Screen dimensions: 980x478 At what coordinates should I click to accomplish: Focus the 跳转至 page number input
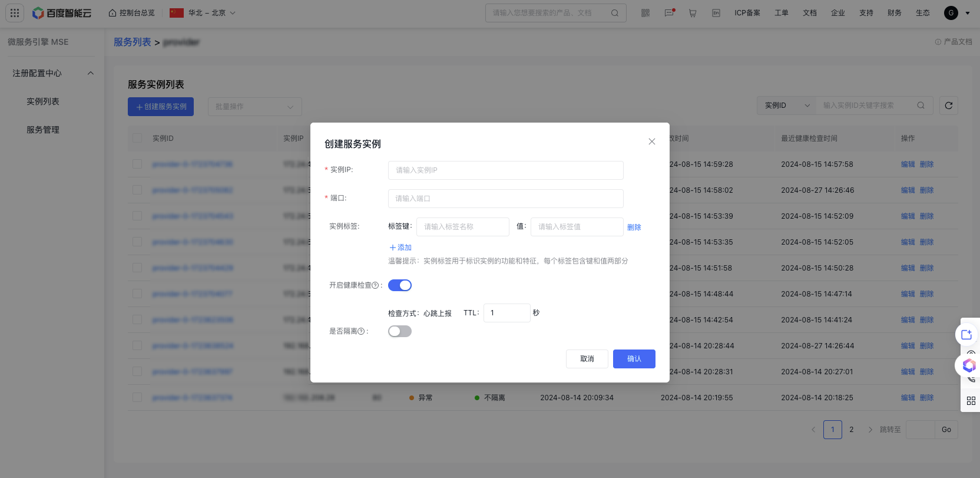tap(921, 430)
